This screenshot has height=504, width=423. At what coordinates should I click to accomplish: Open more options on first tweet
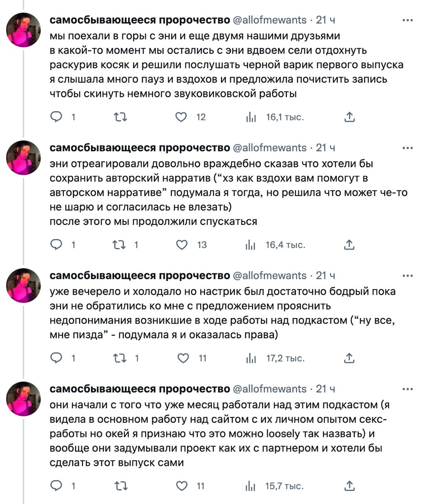[408, 20]
